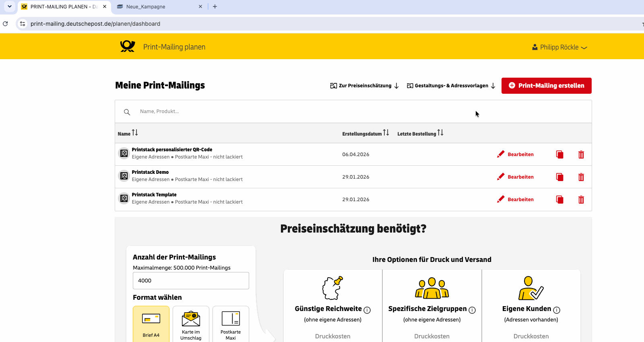Open the Printstack Demo title
Image resolution: width=644 pixels, height=342 pixels.
(x=150, y=172)
